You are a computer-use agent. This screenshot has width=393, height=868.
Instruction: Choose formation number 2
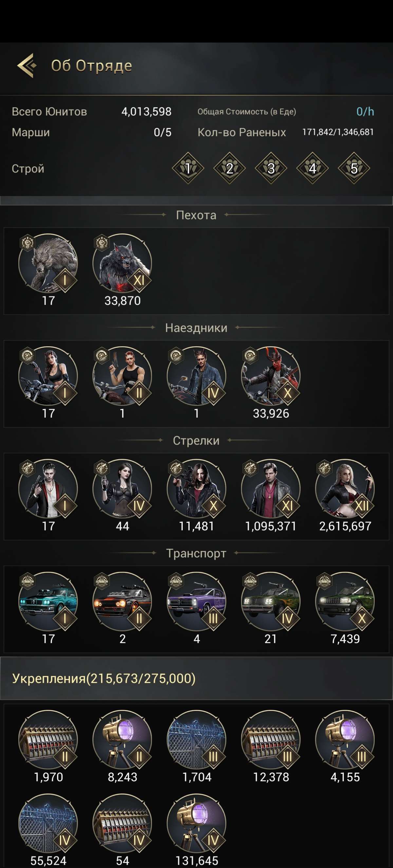(x=230, y=168)
